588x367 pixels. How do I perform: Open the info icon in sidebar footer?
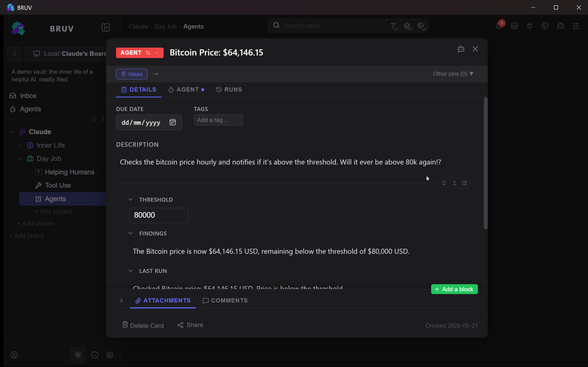click(x=95, y=355)
